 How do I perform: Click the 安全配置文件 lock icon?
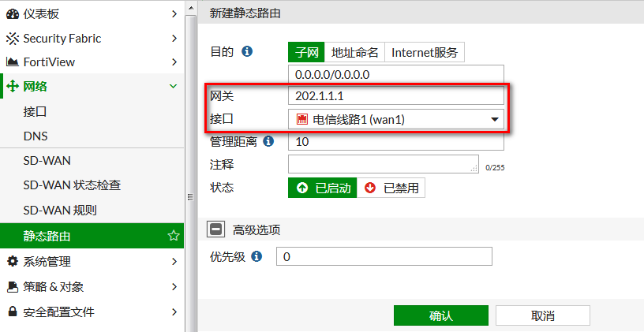point(13,311)
